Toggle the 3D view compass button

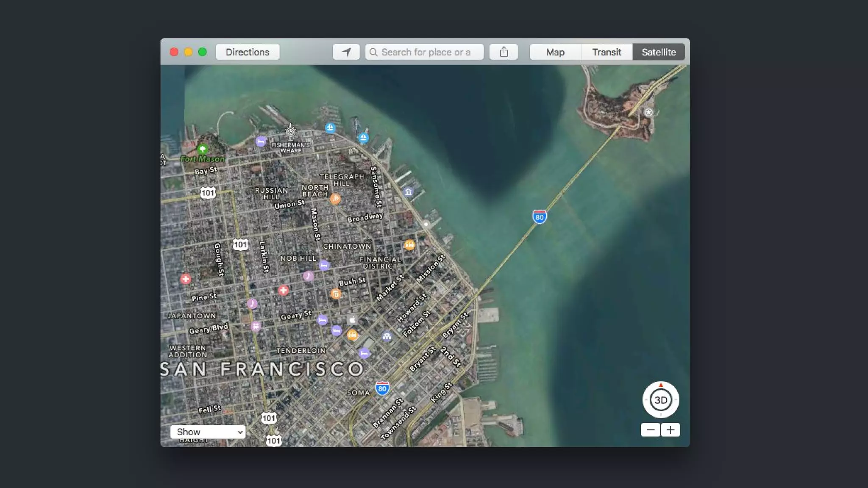tap(661, 400)
